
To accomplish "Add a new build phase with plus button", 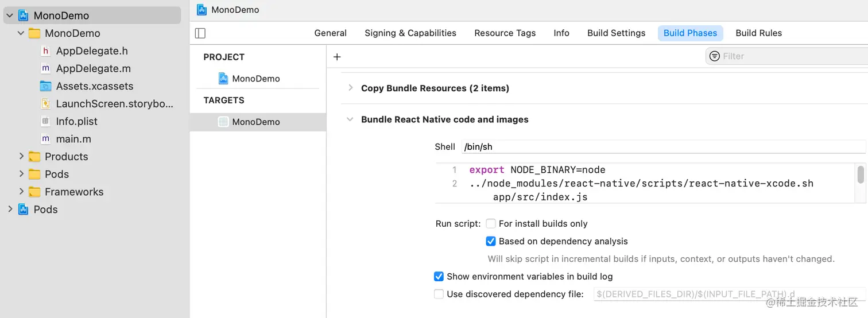I will point(337,56).
